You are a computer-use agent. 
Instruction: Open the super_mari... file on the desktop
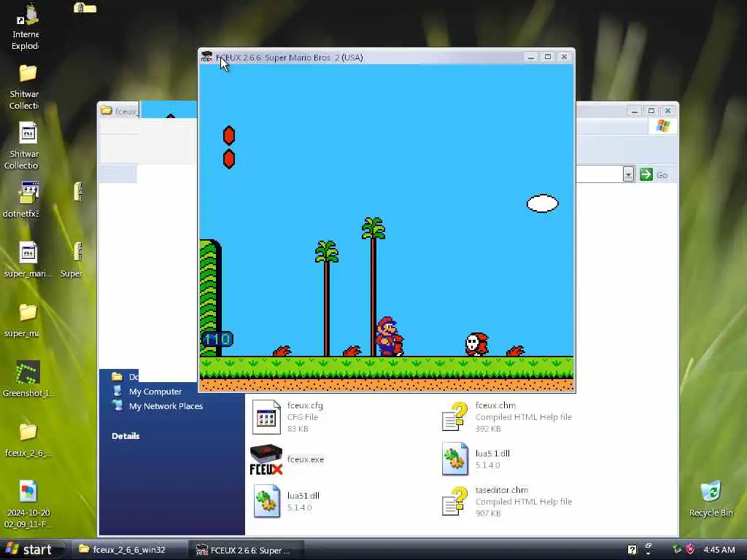(x=28, y=252)
